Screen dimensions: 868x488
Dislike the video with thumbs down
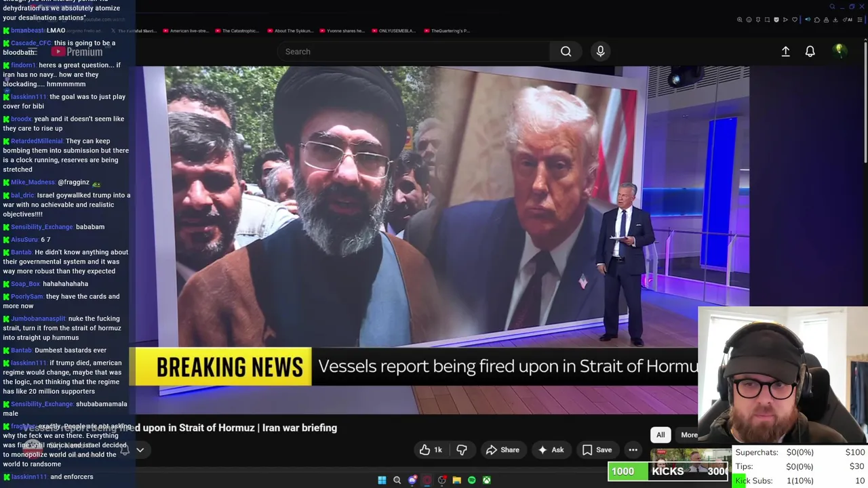pyautogui.click(x=462, y=450)
